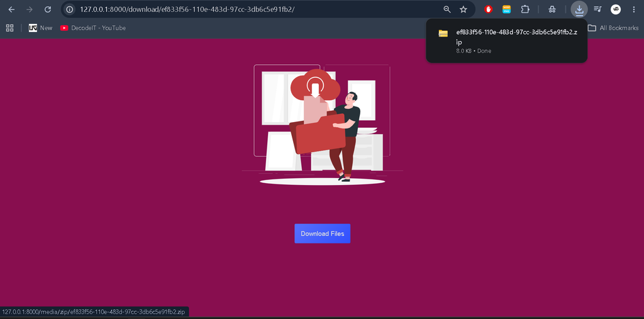Click the Incognito hat and glasses icon
Screen dimensions: 644x319
pyautogui.click(x=552, y=9)
